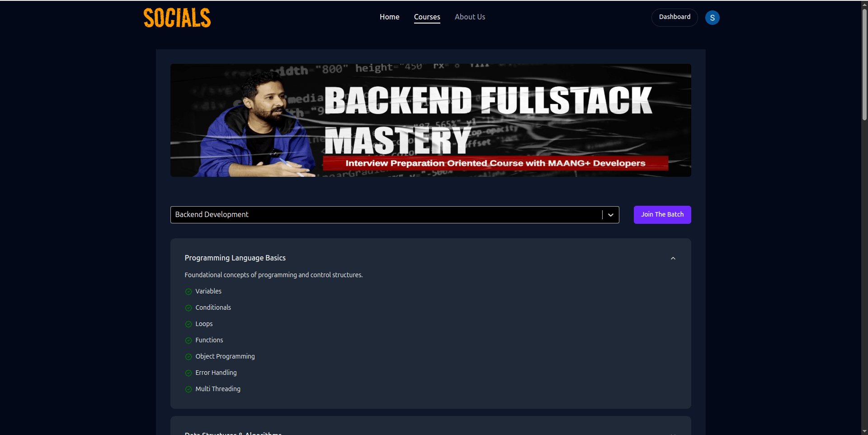The height and width of the screenshot is (435, 868).
Task: Click the 'Functions' topic text
Action: pos(209,340)
